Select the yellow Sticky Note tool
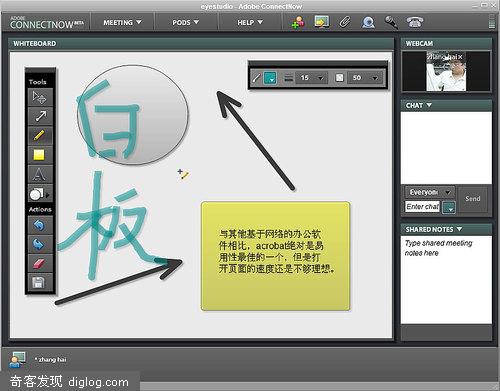This screenshot has height=391, width=500. 40,155
